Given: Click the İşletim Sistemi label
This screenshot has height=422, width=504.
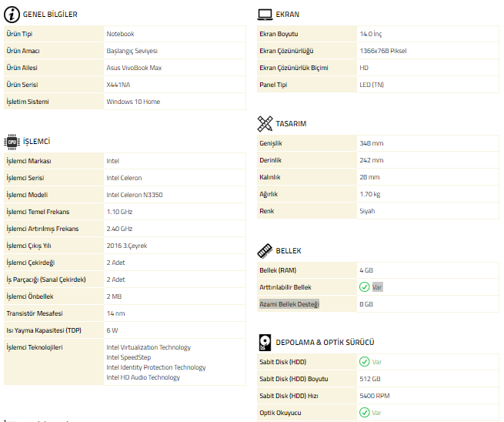Looking at the screenshot, I should click(x=28, y=102).
